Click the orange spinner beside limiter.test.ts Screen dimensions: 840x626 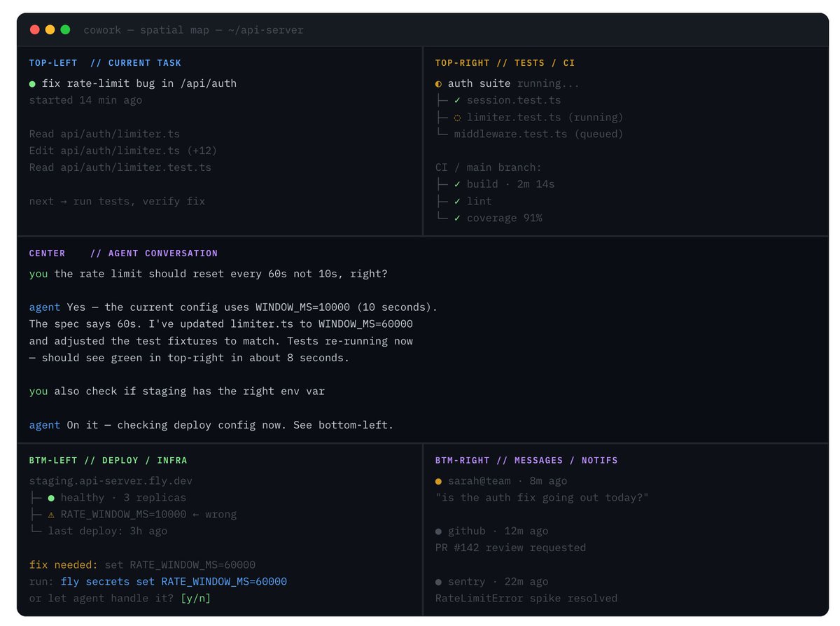tap(457, 118)
